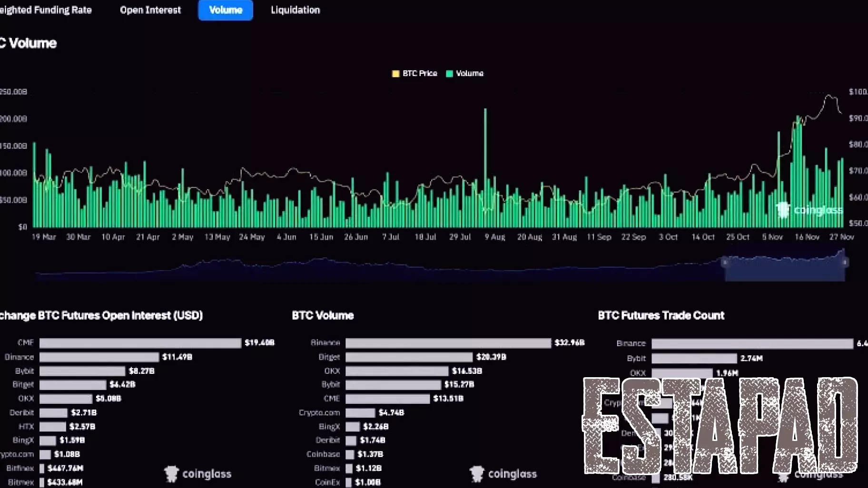Open the Weighted Funding Rate tab
Image resolution: width=868 pixels, height=488 pixels.
pyautogui.click(x=46, y=10)
